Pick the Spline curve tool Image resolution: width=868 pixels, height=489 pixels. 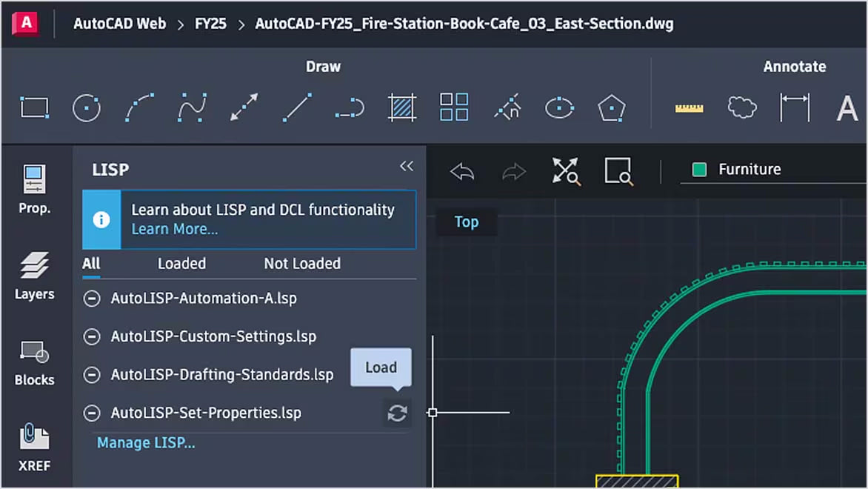tap(192, 108)
